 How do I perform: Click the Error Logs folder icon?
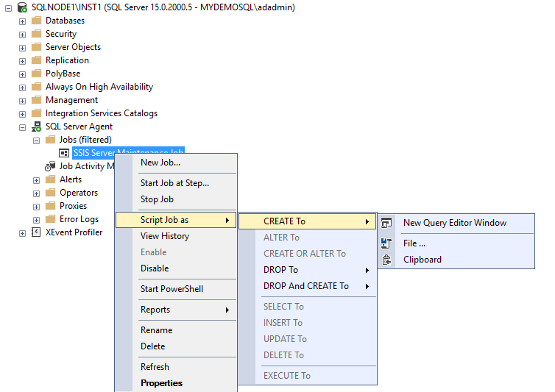click(50, 219)
